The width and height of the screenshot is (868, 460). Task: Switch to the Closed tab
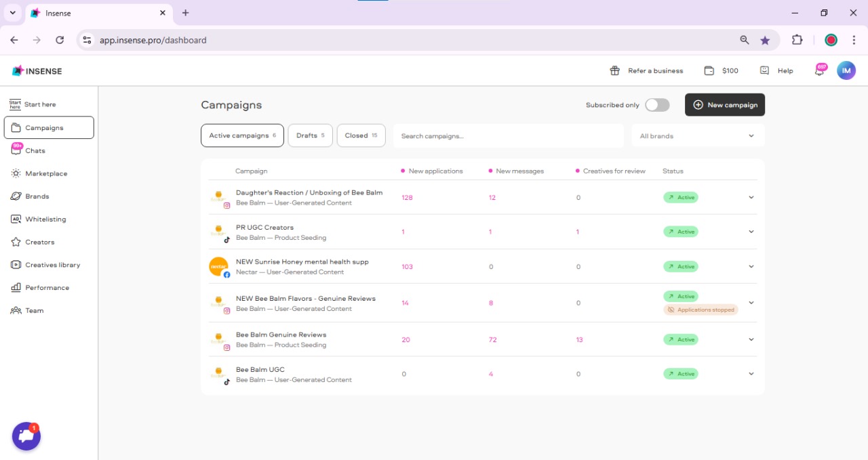(361, 135)
